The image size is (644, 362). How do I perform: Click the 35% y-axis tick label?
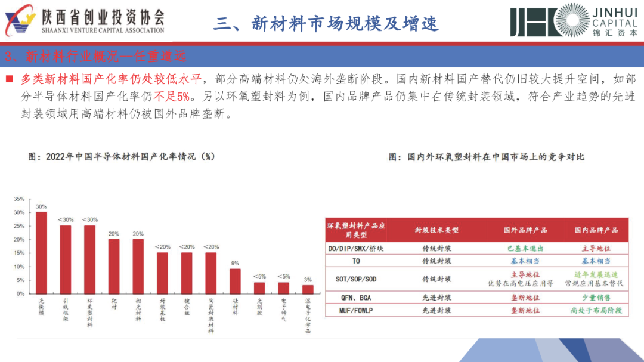click(x=19, y=199)
